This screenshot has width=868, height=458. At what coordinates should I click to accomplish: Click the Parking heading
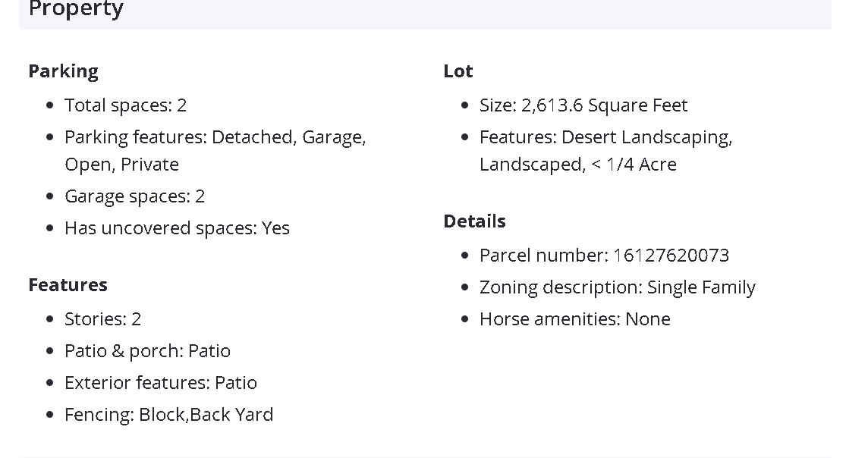(64, 71)
